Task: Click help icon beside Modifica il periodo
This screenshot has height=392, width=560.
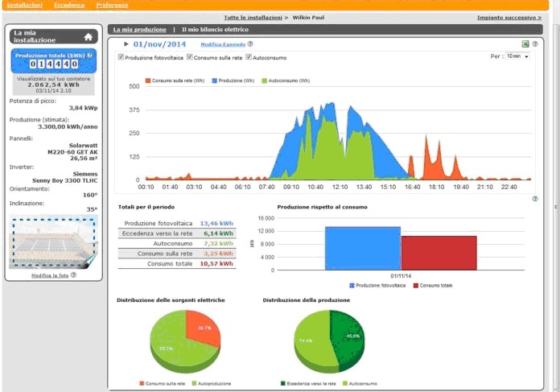Action: pyautogui.click(x=250, y=44)
